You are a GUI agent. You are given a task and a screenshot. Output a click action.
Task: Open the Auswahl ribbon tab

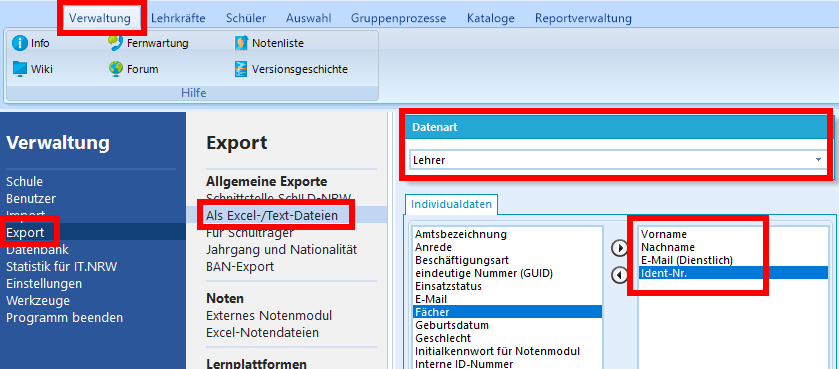click(x=308, y=18)
